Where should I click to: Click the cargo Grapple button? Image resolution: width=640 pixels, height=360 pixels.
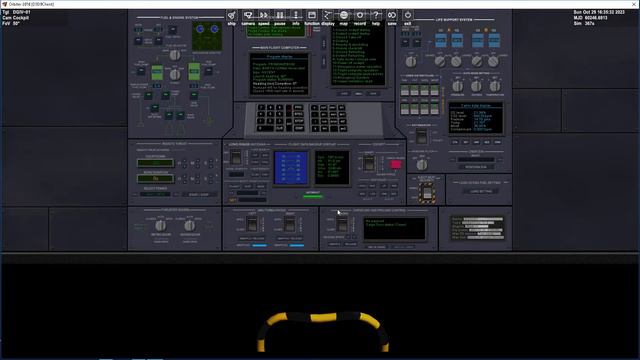coord(334,244)
